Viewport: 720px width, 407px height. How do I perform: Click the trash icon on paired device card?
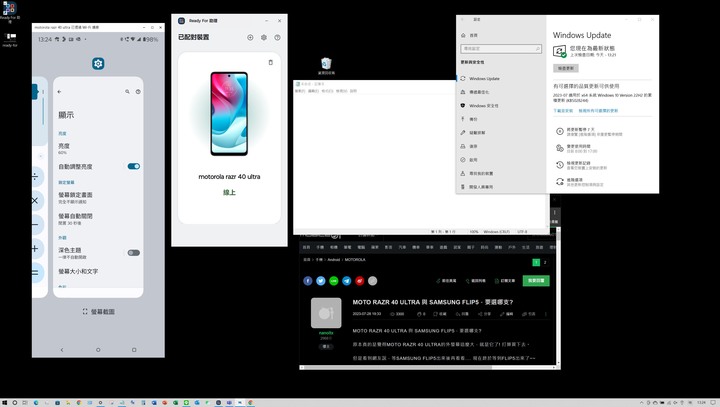(x=270, y=62)
